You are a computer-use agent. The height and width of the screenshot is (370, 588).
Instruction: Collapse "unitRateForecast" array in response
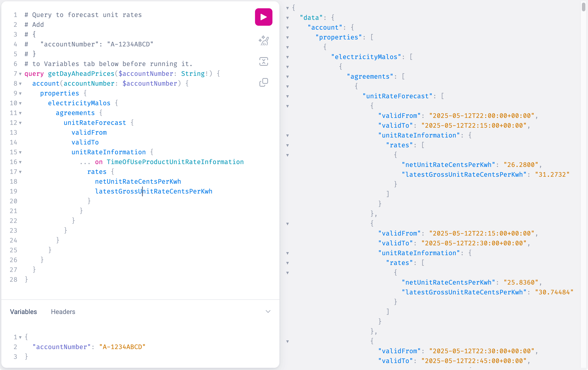287,96
